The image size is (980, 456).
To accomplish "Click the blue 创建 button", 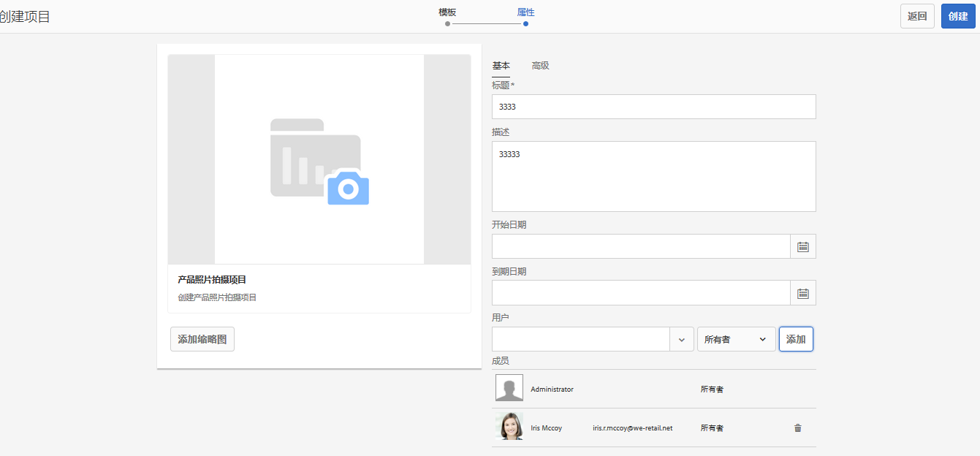I will [958, 16].
